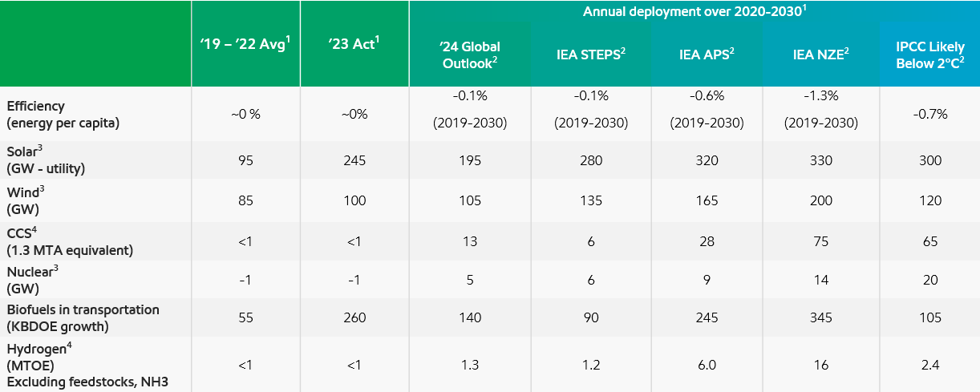The image size is (980, 392).
Task: Select the IEA STEPS column header
Action: [x=591, y=55]
